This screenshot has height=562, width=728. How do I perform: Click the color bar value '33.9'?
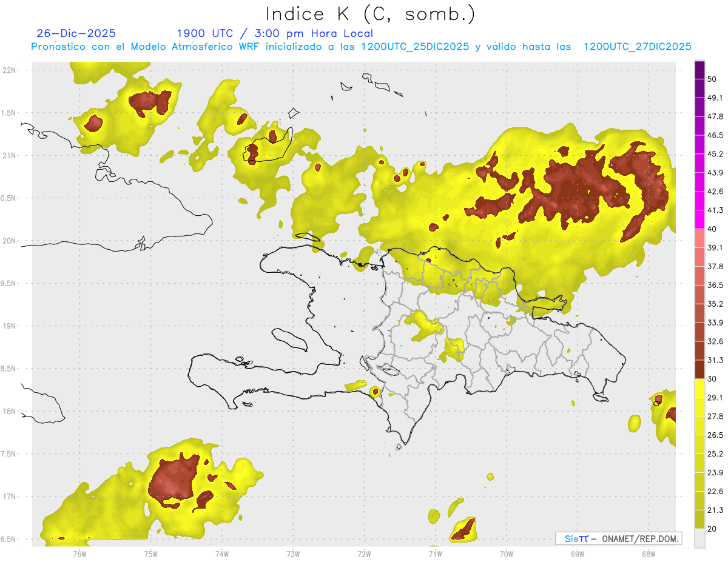[716, 323]
